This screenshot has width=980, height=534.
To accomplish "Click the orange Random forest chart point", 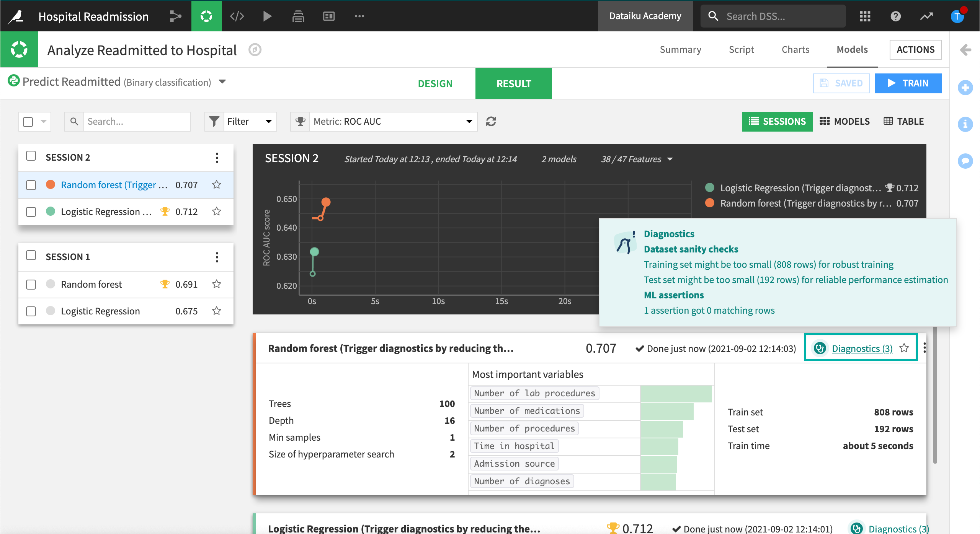I will click(x=326, y=202).
